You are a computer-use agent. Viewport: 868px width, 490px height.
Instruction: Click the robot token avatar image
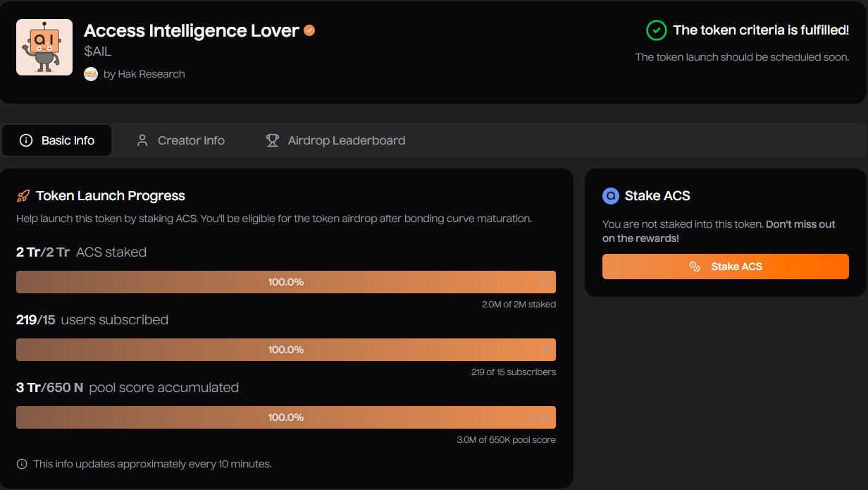(44, 47)
